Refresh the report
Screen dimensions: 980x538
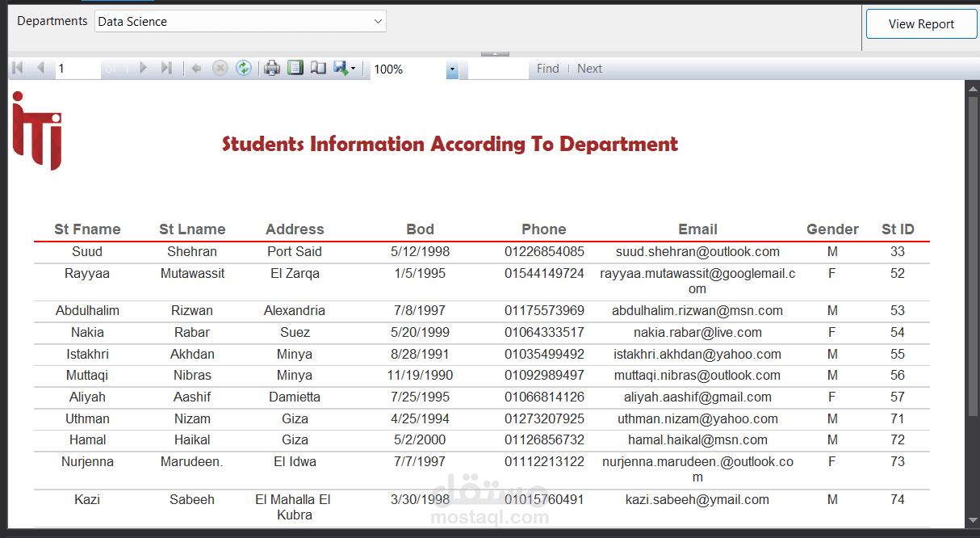click(x=244, y=68)
